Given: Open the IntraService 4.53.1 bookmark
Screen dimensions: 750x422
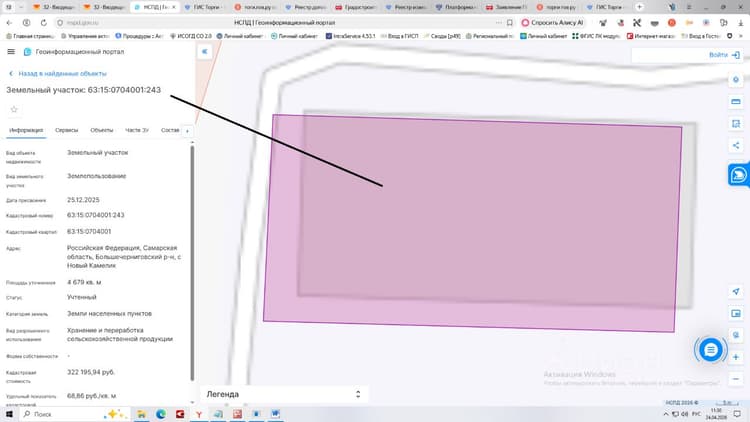Looking at the screenshot, I should click(x=351, y=36).
